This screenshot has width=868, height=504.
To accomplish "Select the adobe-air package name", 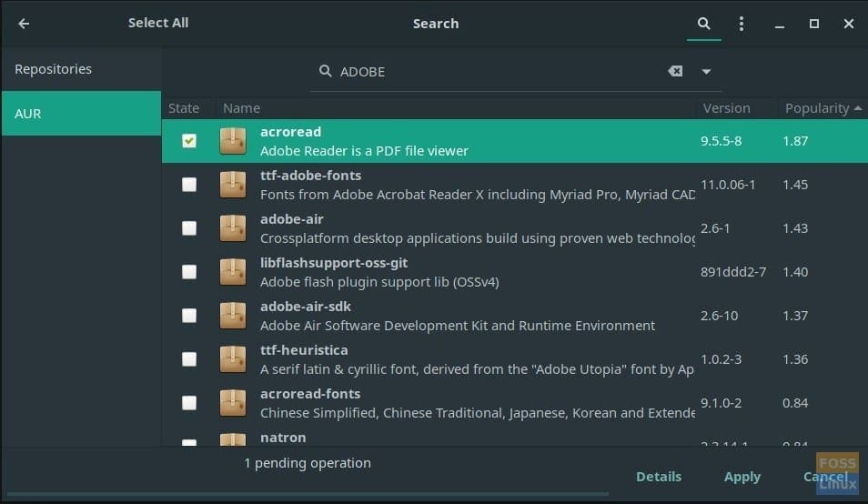I will 292,219.
